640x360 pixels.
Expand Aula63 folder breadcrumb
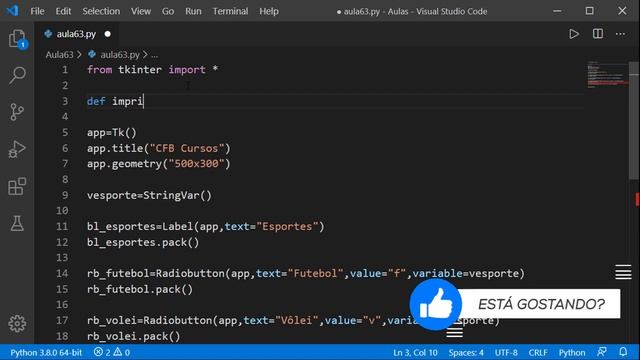click(60, 54)
